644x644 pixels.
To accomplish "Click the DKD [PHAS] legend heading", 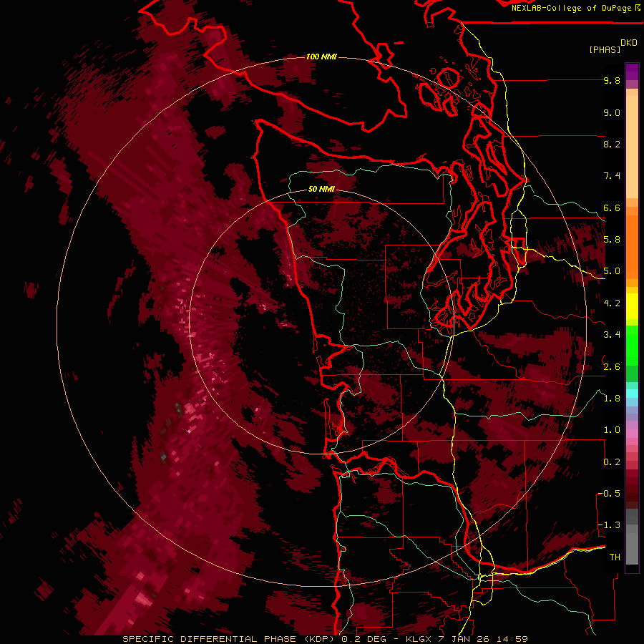I will [x=613, y=46].
